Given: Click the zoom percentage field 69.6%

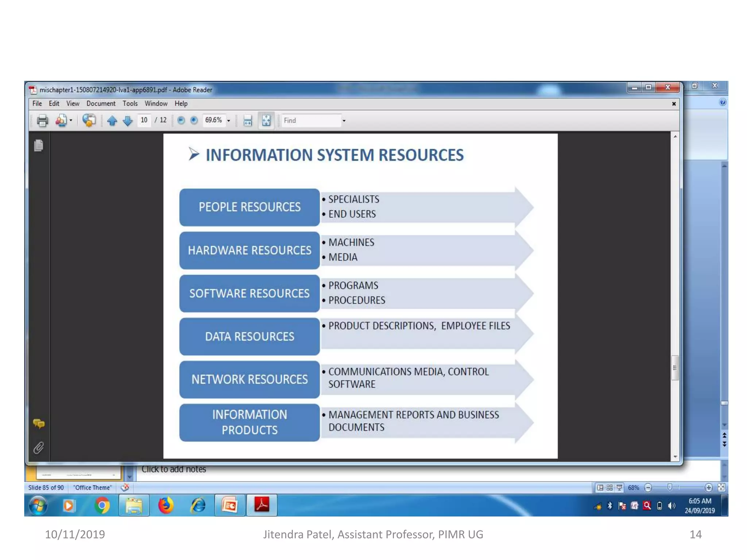Looking at the screenshot, I should [214, 120].
